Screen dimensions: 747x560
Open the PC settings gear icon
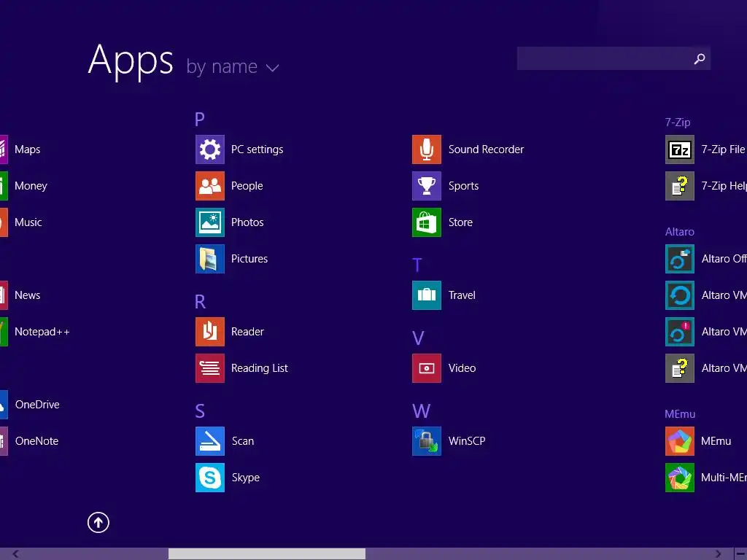click(209, 149)
